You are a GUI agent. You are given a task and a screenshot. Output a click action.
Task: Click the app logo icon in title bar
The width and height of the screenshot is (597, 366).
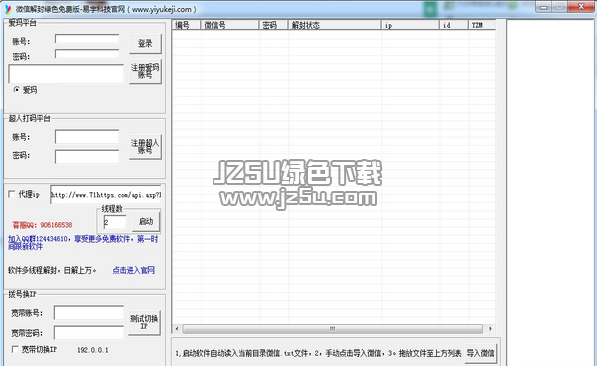[x=8, y=9]
